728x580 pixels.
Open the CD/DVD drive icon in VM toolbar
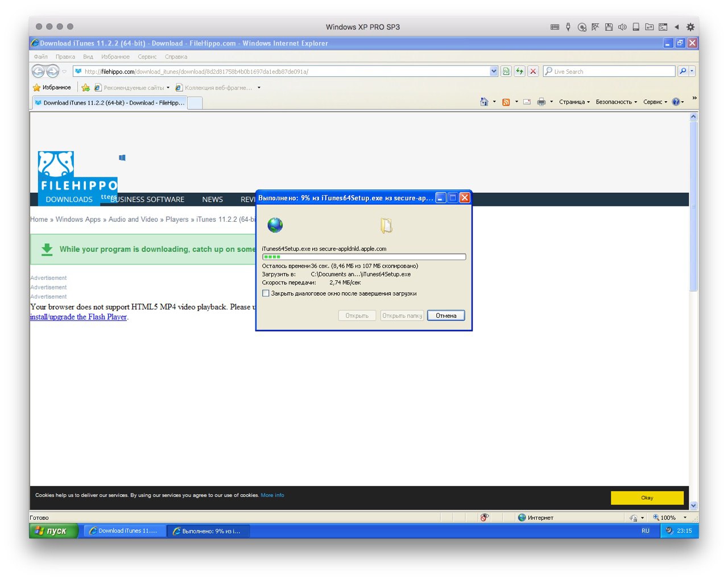coord(582,27)
